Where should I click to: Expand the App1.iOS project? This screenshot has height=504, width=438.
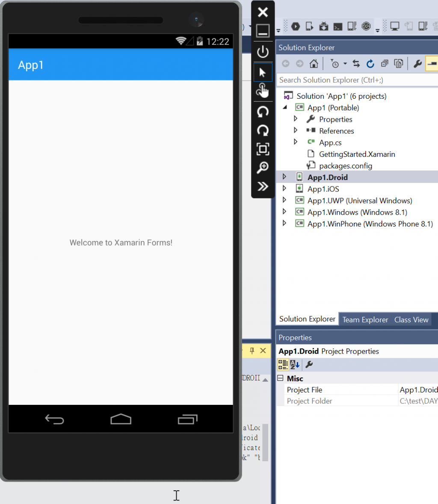point(284,189)
